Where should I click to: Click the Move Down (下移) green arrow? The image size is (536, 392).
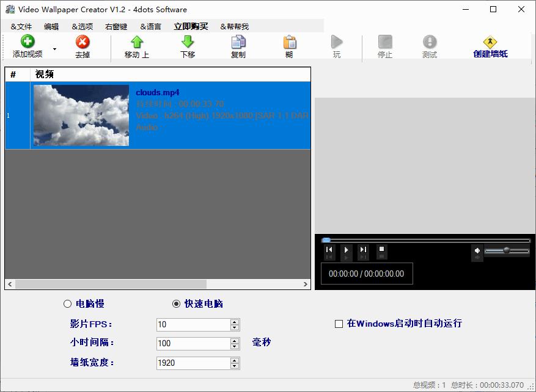click(x=188, y=42)
